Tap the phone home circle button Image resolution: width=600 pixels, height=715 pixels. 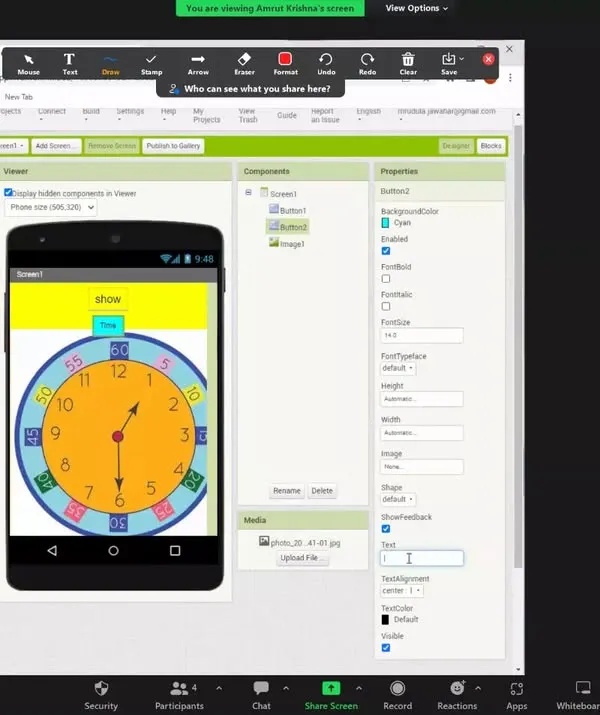pos(114,550)
